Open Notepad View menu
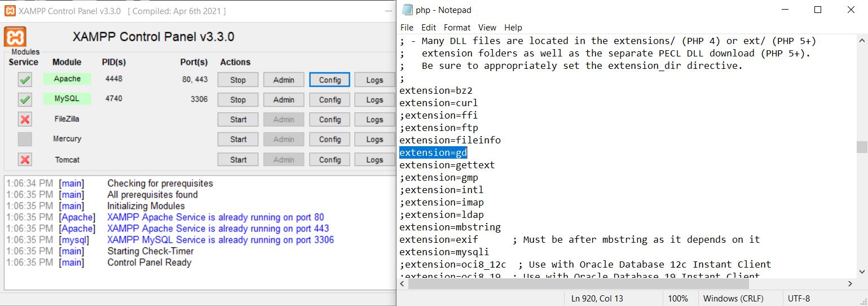The height and width of the screenshot is (306, 868). (x=487, y=27)
